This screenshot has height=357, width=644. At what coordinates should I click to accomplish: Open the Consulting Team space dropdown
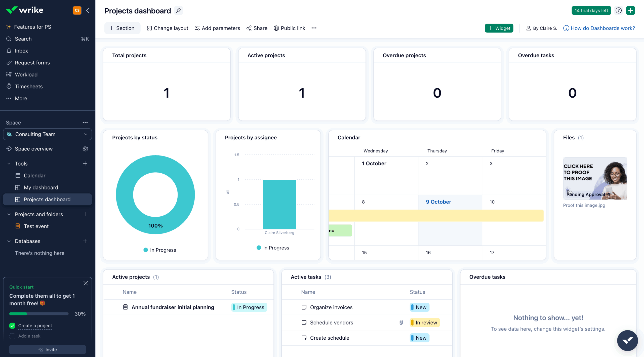[x=85, y=134]
